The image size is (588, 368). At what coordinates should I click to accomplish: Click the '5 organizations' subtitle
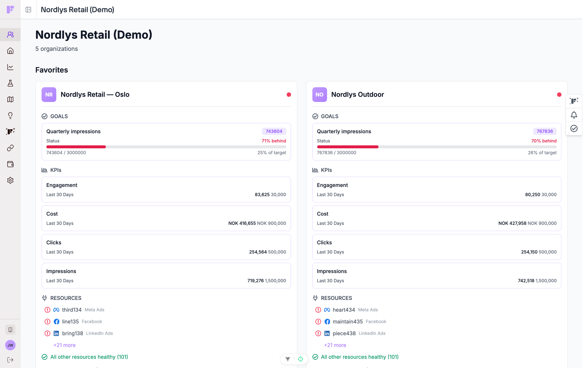pos(56,49)
